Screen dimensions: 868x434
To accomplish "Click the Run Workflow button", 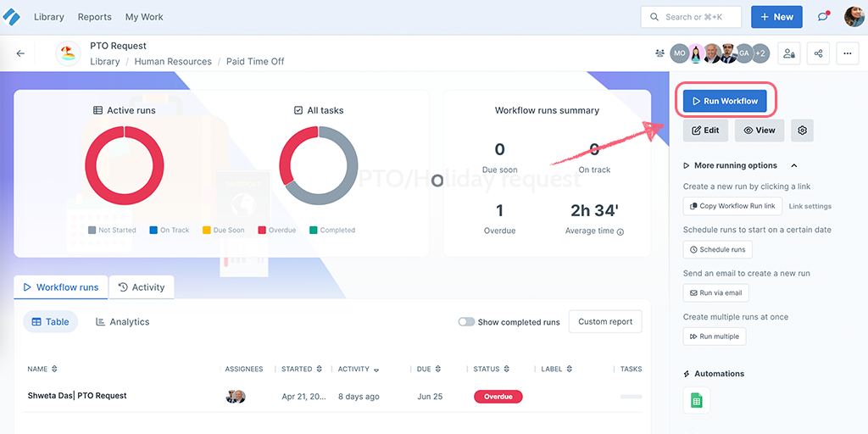I will click(x=725, y=101).
